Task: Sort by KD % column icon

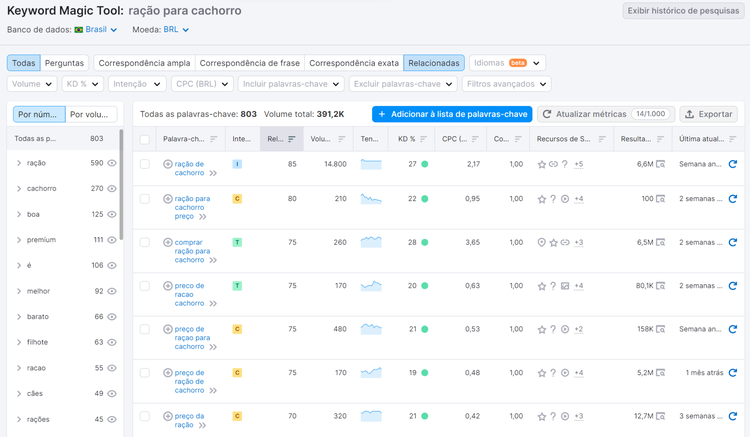Action: [423, 139]
